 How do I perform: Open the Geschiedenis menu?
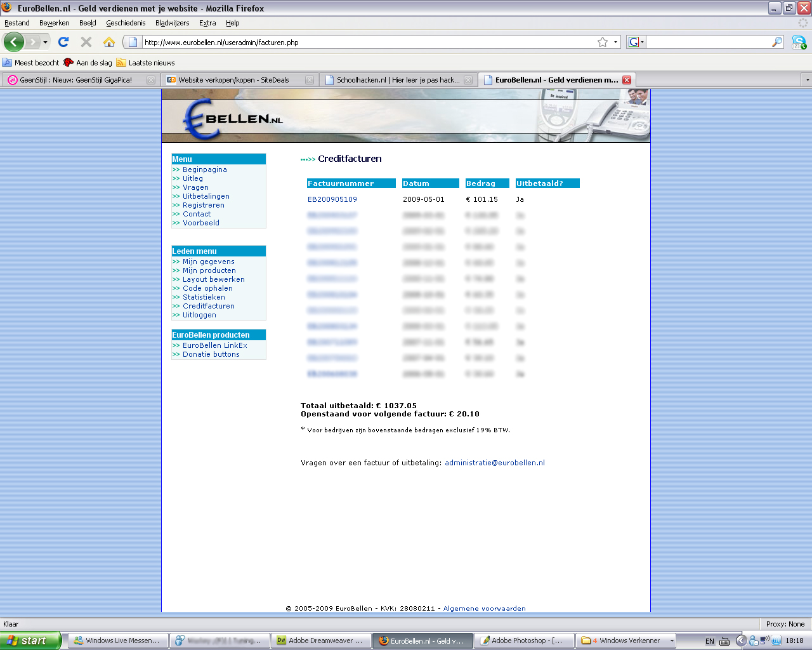click(126, 23)
